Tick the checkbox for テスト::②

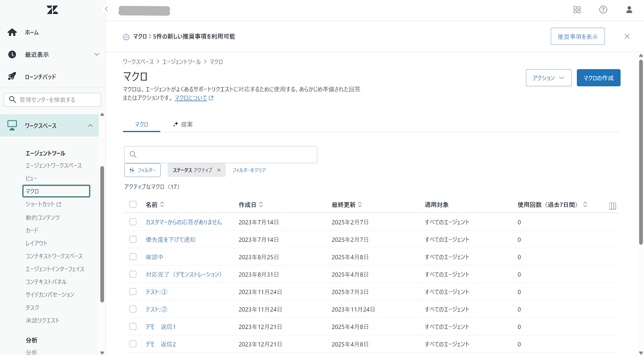[x=133, y=309]
